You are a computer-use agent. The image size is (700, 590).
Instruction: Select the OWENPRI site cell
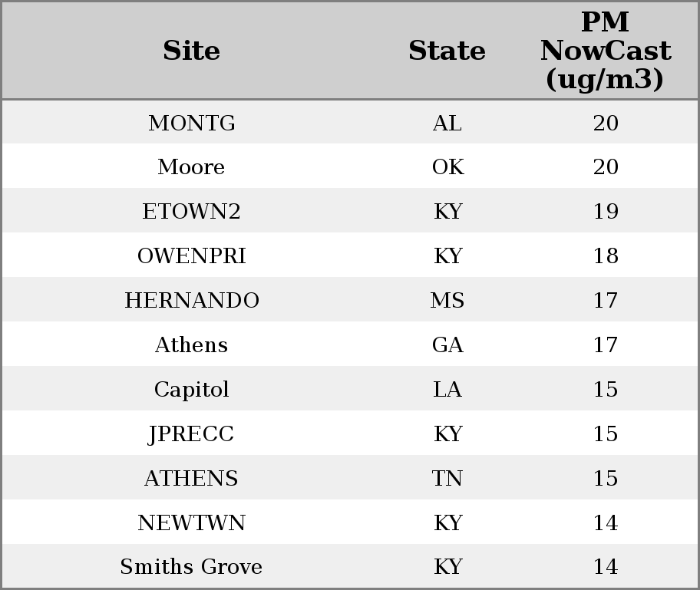192,255
